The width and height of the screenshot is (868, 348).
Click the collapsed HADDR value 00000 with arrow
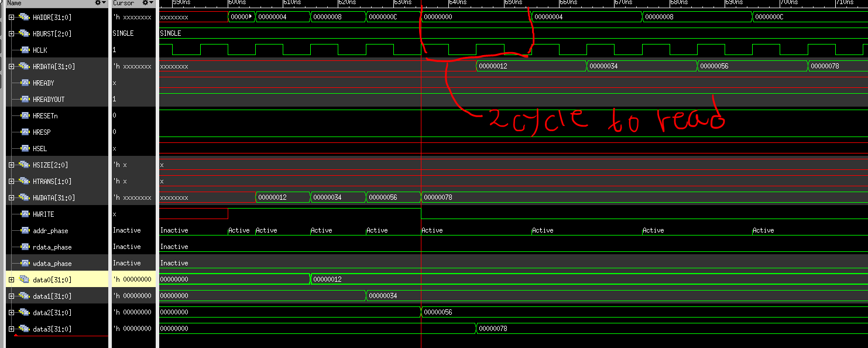(241, 17)
